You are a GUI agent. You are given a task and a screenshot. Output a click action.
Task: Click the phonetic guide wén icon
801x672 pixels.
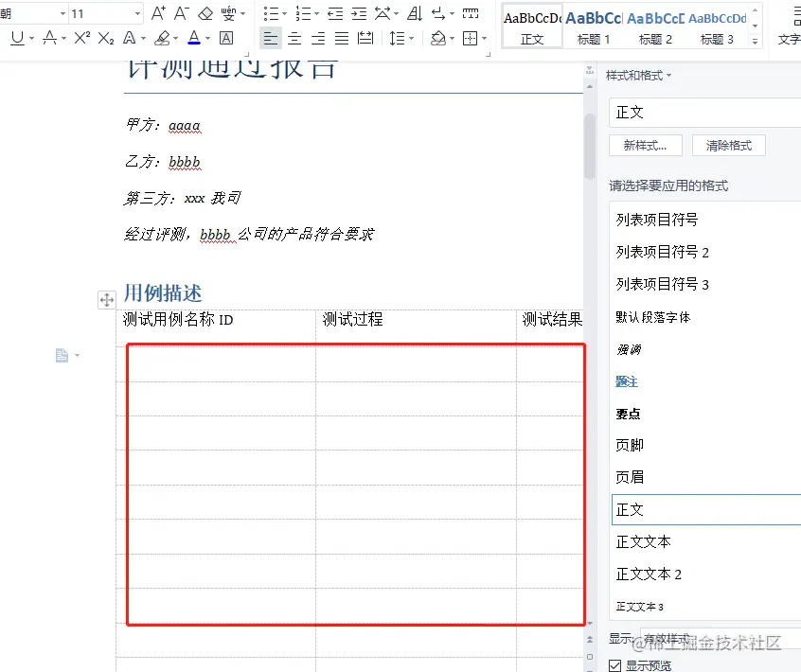click(x=228, y=13)
